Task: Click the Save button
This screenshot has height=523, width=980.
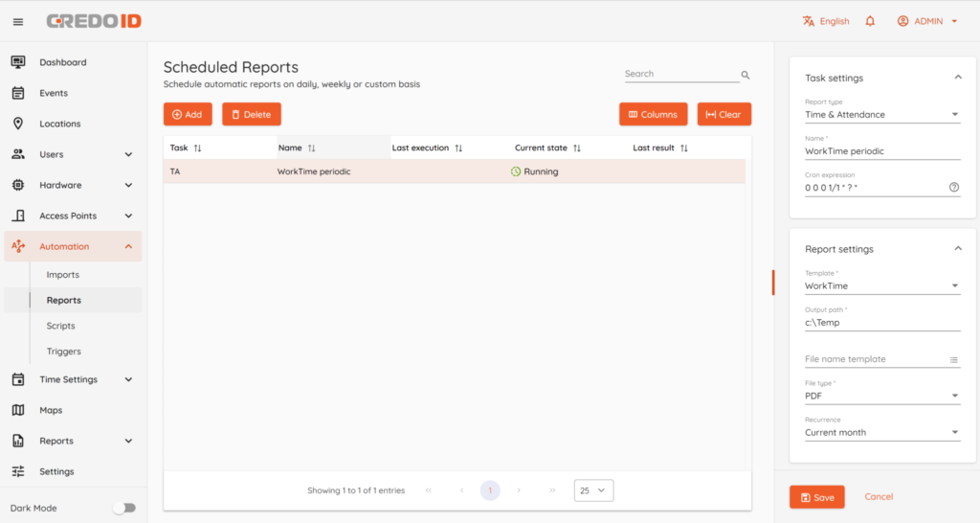Action: point(816,497)
